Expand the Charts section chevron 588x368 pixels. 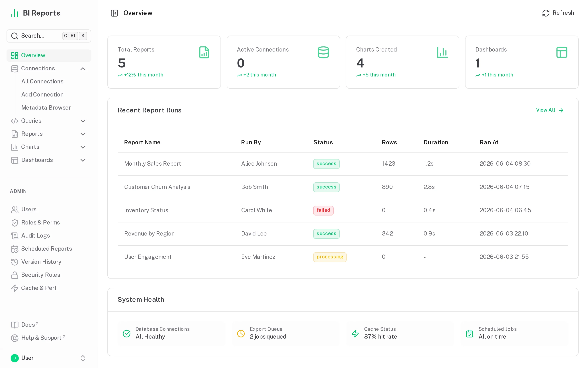(x=83, y=147)
